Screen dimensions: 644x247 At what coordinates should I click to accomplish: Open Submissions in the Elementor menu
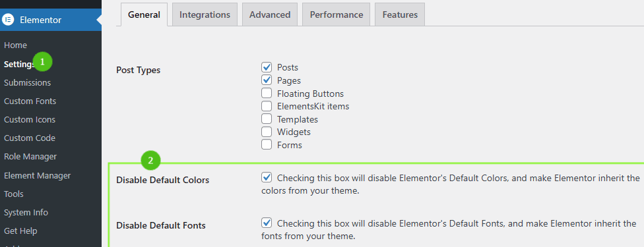28,82
